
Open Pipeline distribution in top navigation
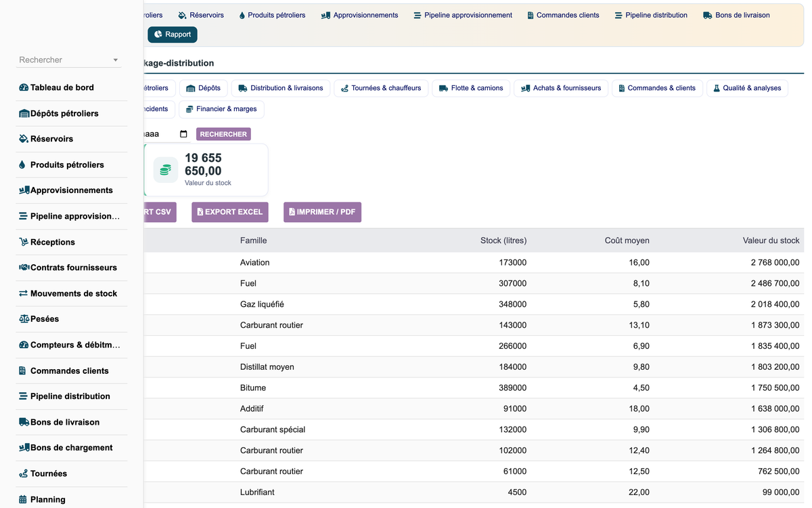pyautogui.click(x=651, y=15)
